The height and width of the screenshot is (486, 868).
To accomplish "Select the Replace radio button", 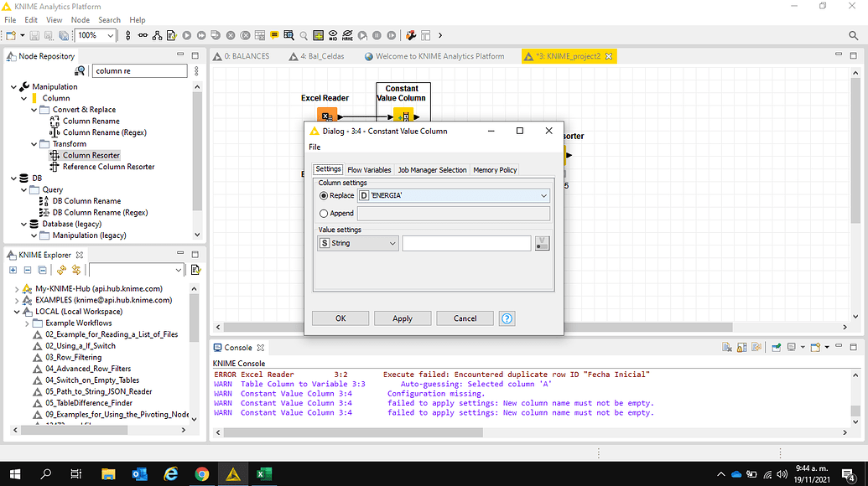I will (324, 195).
